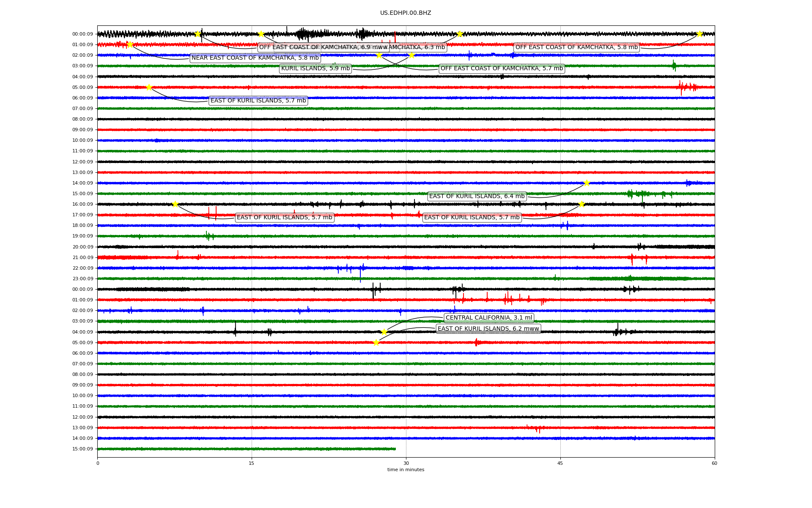Image resolution: width=812 pixels, height=508 pixels.
Task: Click the 'time in minutes' axis label
Action: pos(406,469)
